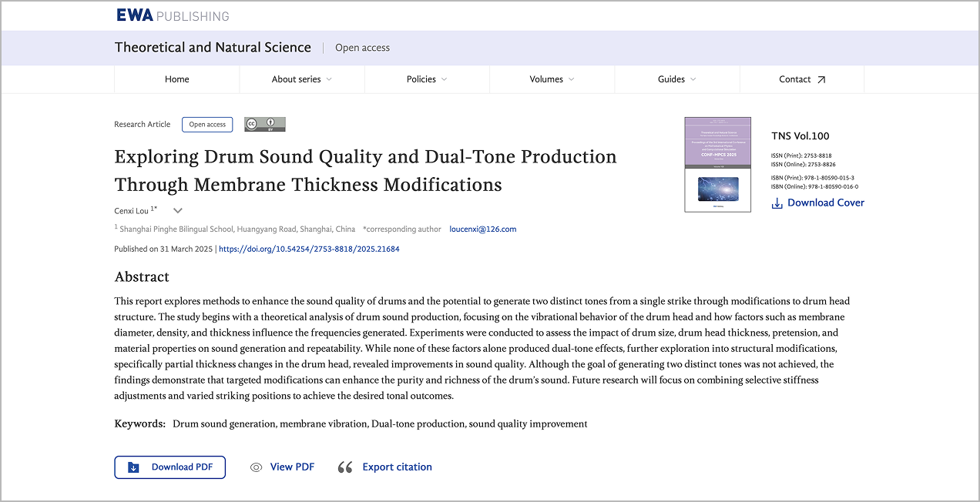Open the Guides dropdown menu
The image size is (980, 502).
click(677, 79)
